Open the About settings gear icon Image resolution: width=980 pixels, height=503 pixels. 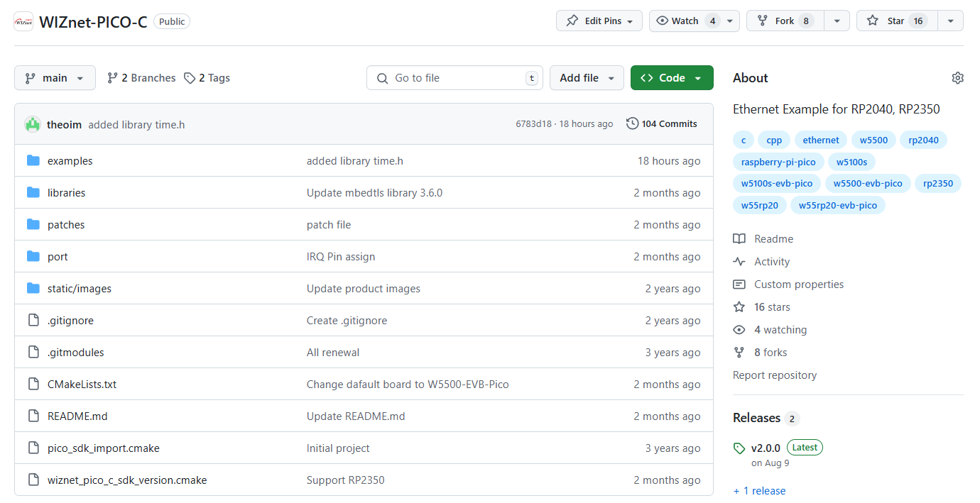click(957, 78)
